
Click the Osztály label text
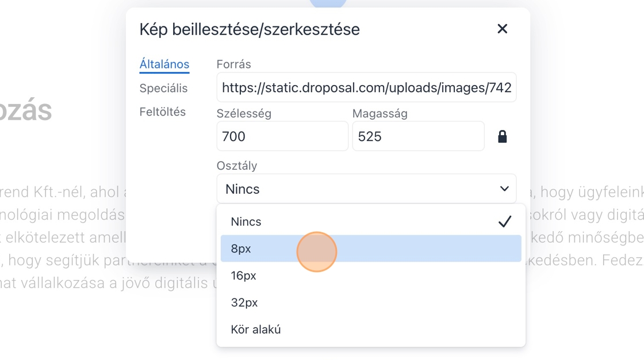[237, 166]
